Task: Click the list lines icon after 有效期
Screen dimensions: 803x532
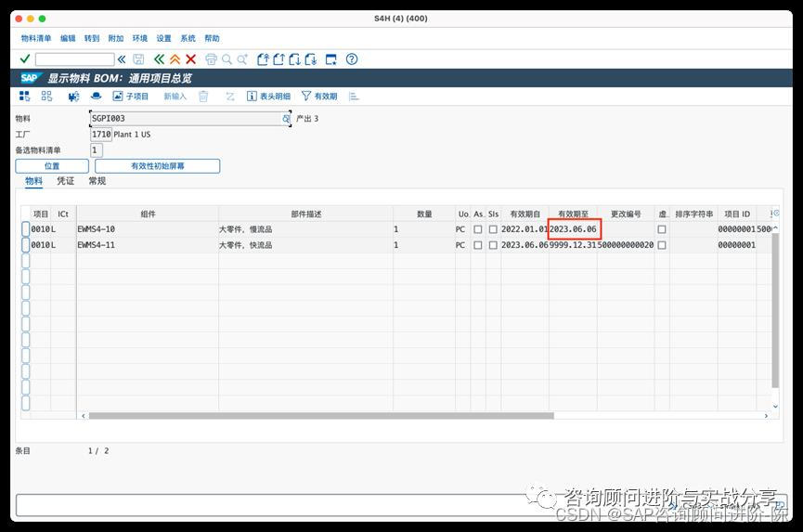Action: (x=354, y=97)
